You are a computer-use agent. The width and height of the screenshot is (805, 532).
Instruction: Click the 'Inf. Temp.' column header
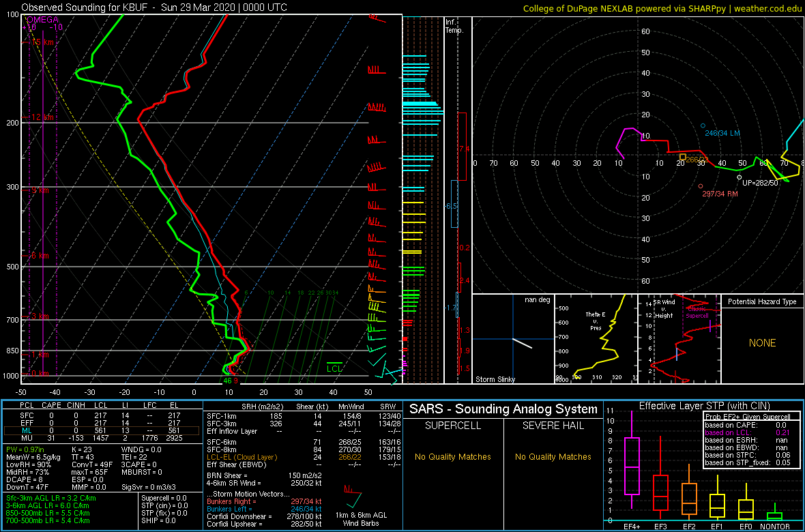(455, 26)
